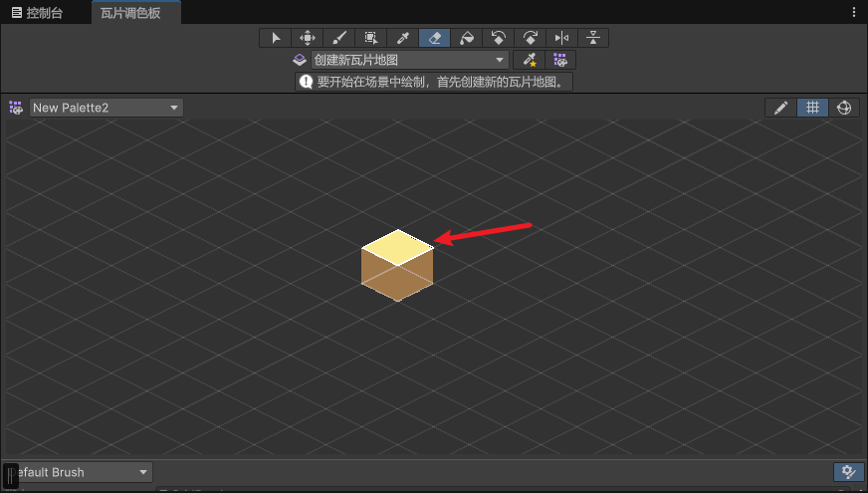Select the isometric cube tile
868x493 pixels.
point(397,266)
